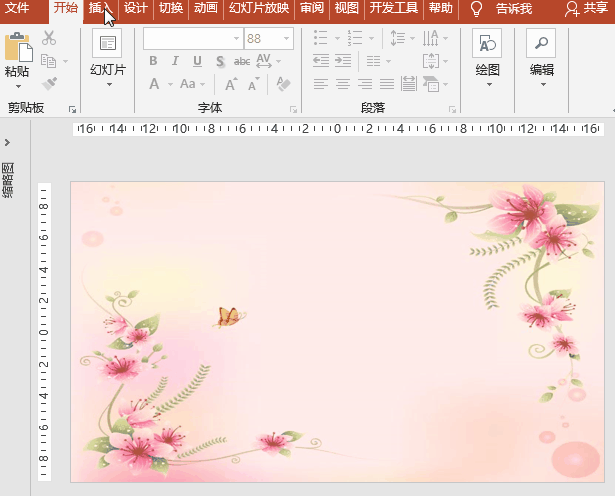Expand the Editing (编辑) dropdown arrow
The height and width of the screenshot is (496, 615).
pyautogui.click(x=543, y=84)
